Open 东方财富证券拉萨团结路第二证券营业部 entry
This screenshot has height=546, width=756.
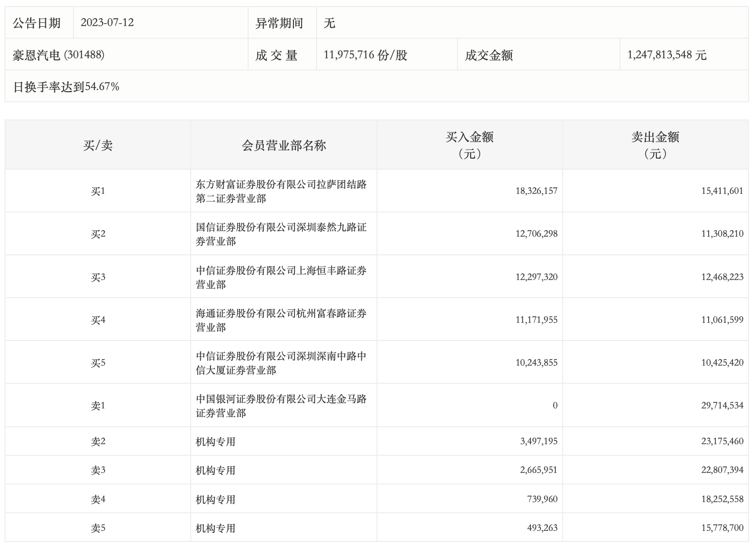pos(281,191)
